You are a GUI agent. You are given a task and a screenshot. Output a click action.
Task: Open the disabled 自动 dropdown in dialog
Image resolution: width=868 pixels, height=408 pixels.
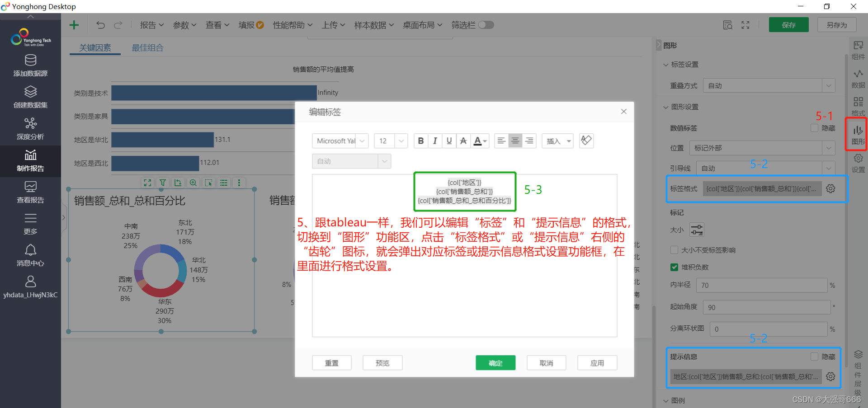pyautogui.click(x=352, y=161)
